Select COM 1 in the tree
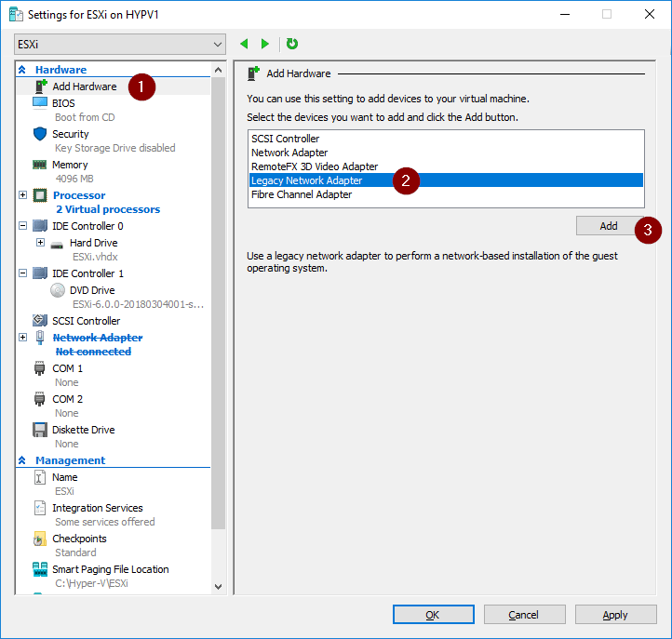672x639 pixels. point(67,368)
